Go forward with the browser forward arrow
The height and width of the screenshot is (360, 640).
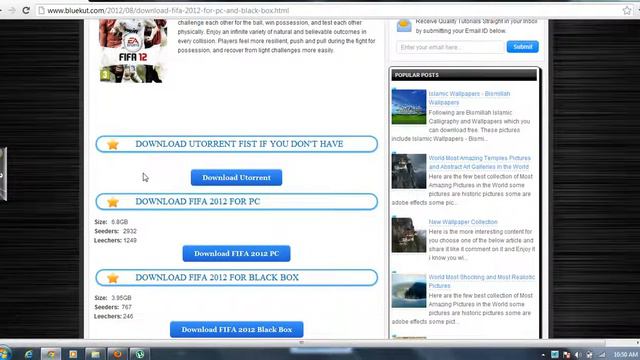tap(12, 10)
